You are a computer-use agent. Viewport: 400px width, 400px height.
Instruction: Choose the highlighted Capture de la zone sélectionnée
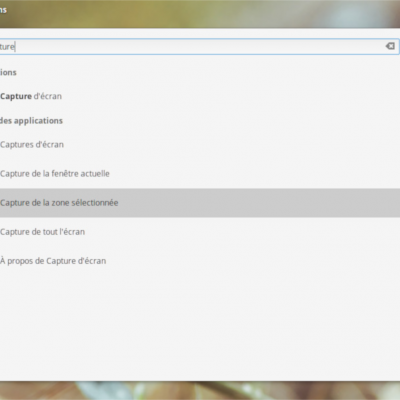pos(200,203)
